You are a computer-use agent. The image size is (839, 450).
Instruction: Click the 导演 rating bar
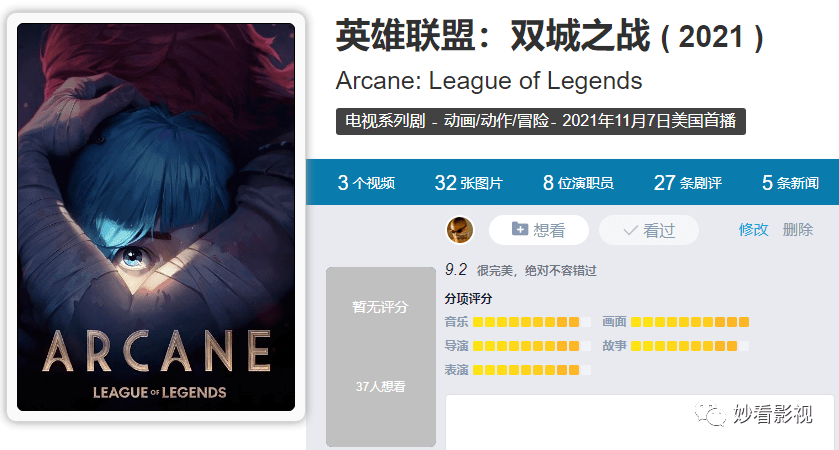pos(531,346)
